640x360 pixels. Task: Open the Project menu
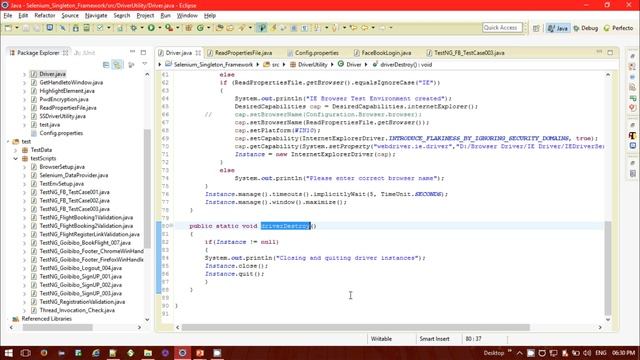pos(145,16)
